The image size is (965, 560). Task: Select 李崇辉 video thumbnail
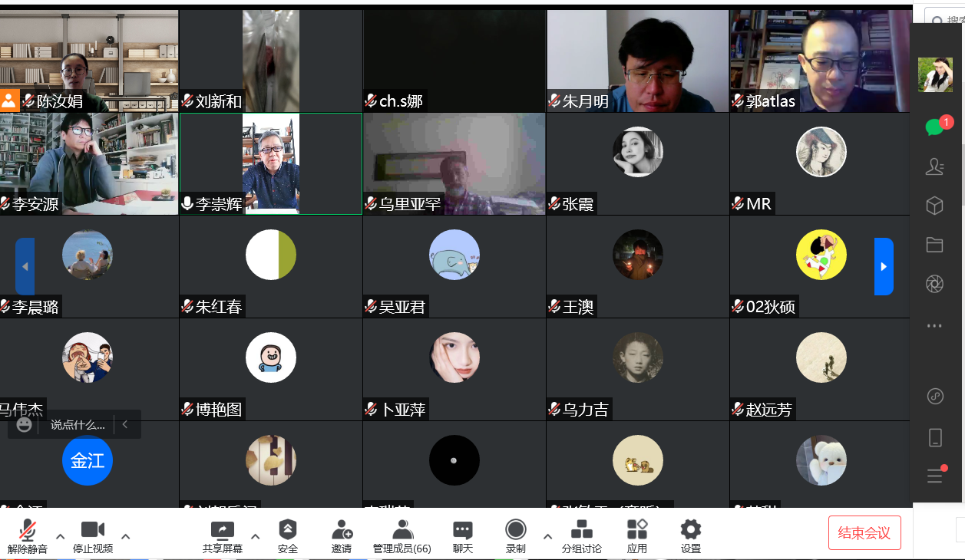[x=270, y=163]
